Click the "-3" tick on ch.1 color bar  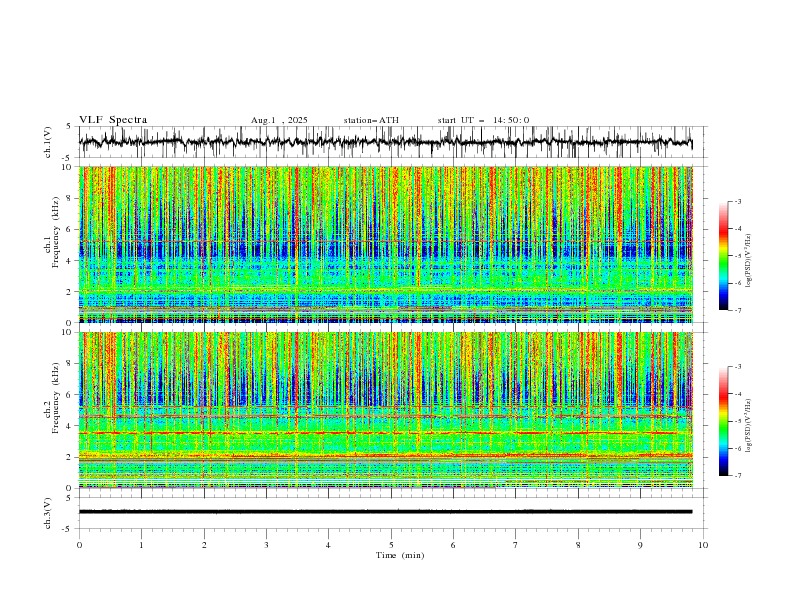737,201
